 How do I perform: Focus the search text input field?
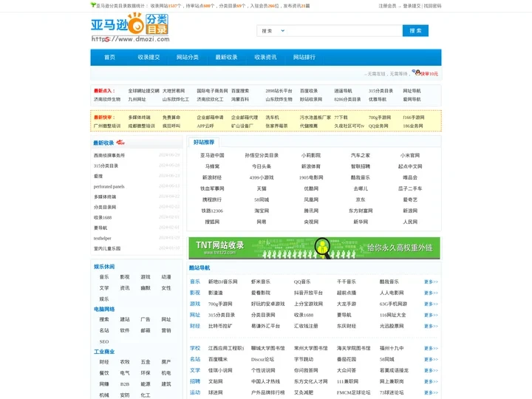point(344,31)
